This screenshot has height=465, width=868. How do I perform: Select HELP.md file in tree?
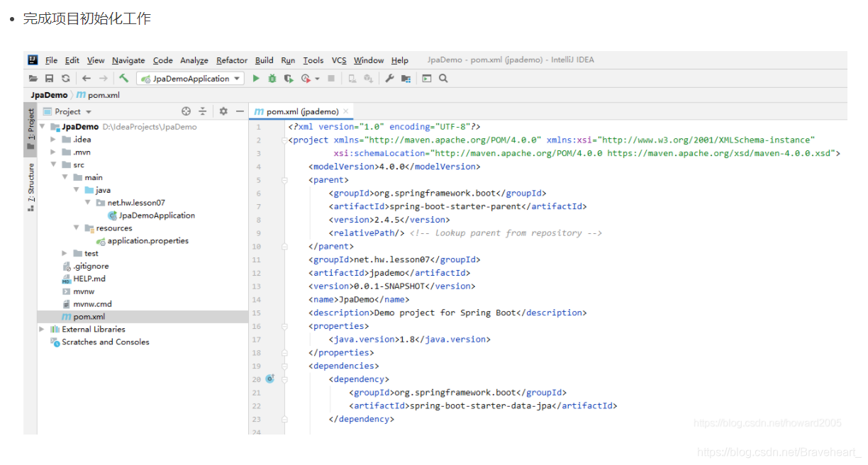[x=84, y=279]
